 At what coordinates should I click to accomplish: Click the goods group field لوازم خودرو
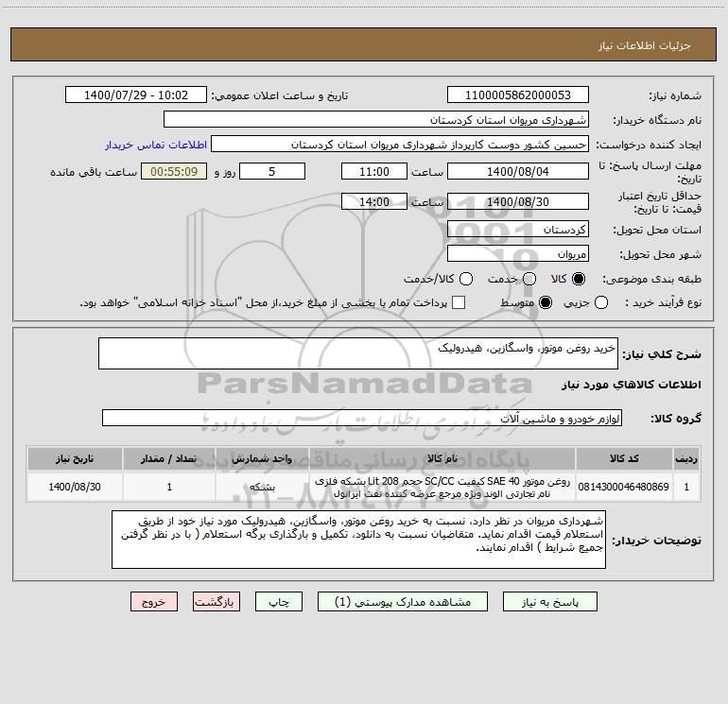pyautogui.click(x=362, y=418)
